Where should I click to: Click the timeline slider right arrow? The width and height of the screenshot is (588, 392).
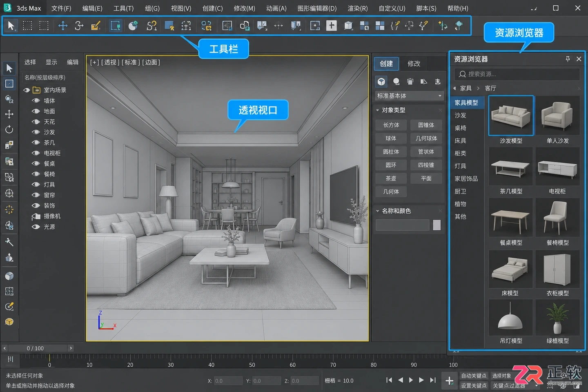point(71,348)
